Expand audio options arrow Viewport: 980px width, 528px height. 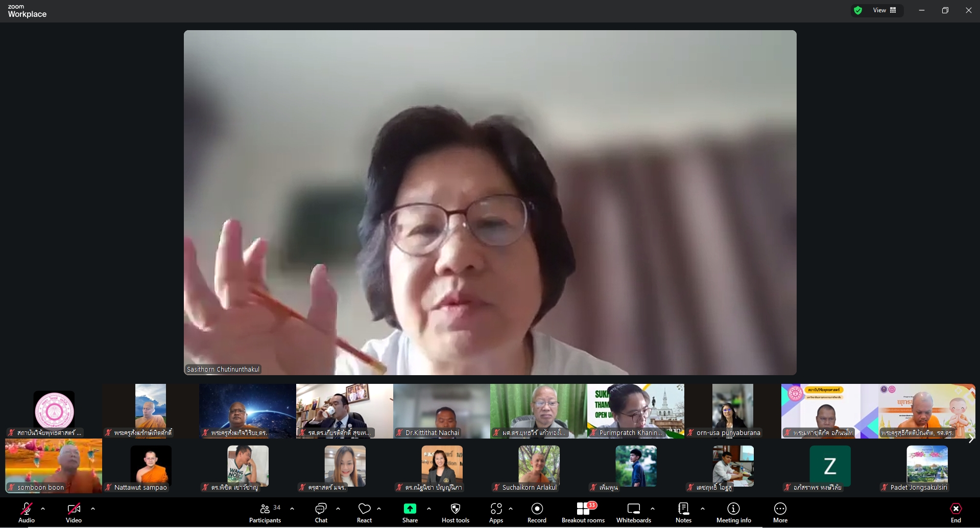[43, 509]
